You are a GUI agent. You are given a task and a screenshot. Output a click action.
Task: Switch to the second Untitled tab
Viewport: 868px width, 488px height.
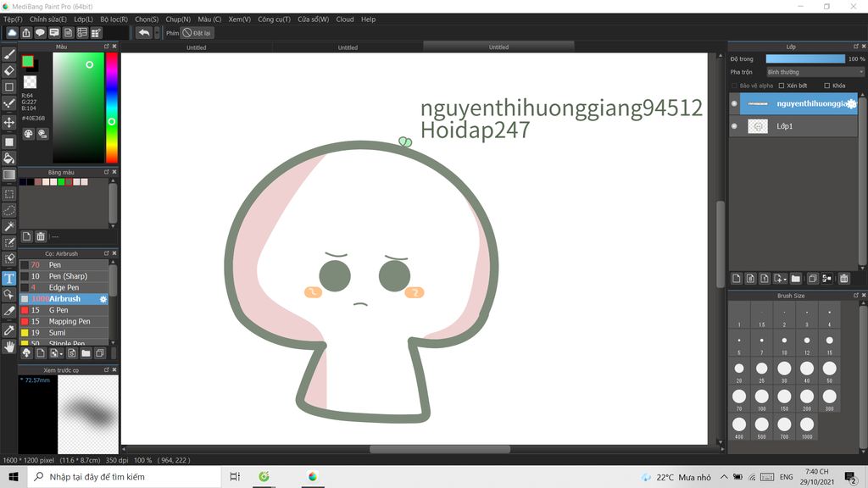click(348, 47)
